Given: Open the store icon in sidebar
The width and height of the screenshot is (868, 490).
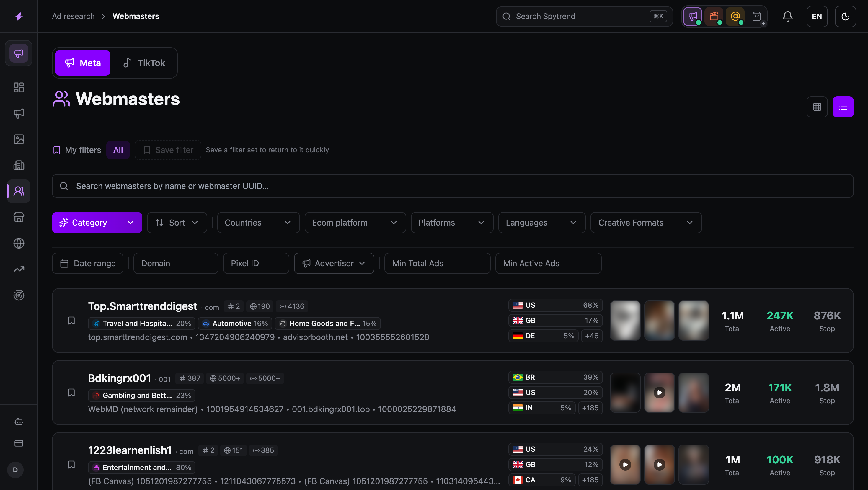Looking at the screenshot, I should pos(19,217).
